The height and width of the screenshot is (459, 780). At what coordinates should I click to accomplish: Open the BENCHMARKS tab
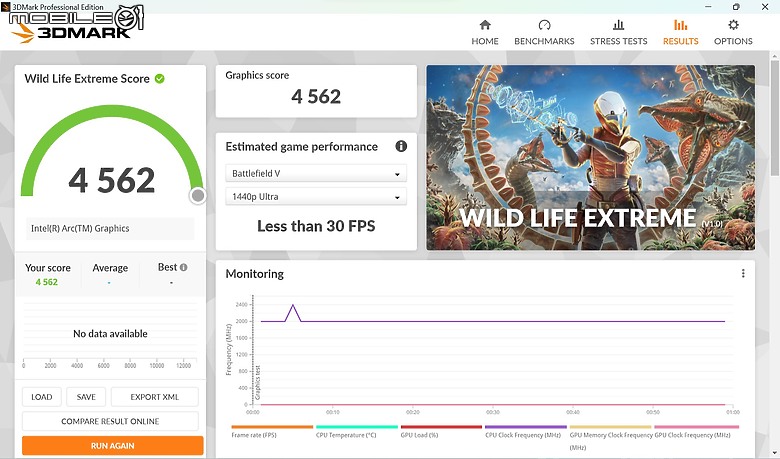point(544,33)
